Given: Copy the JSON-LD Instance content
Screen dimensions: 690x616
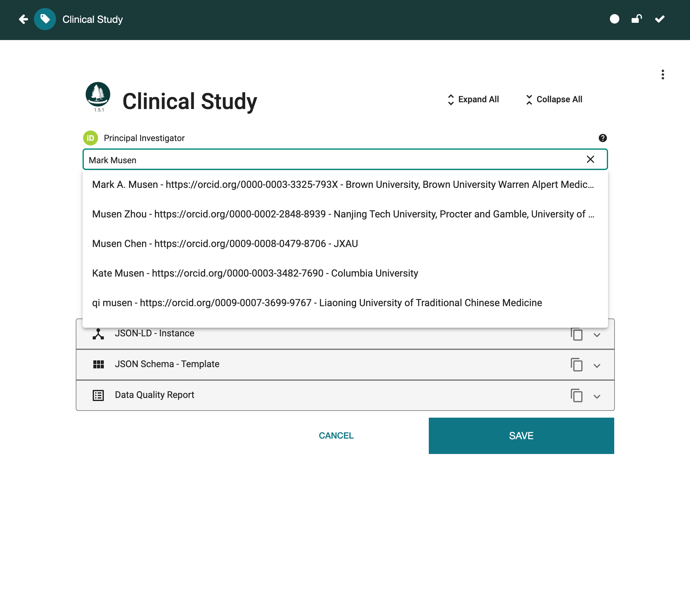Looking at the screenshot, I should (576, 334).
